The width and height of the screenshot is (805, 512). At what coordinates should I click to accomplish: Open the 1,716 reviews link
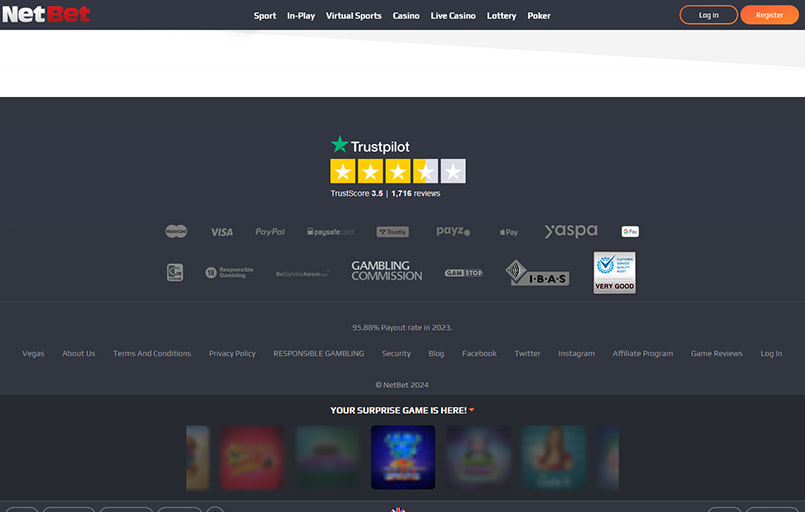tap(416, 194)
